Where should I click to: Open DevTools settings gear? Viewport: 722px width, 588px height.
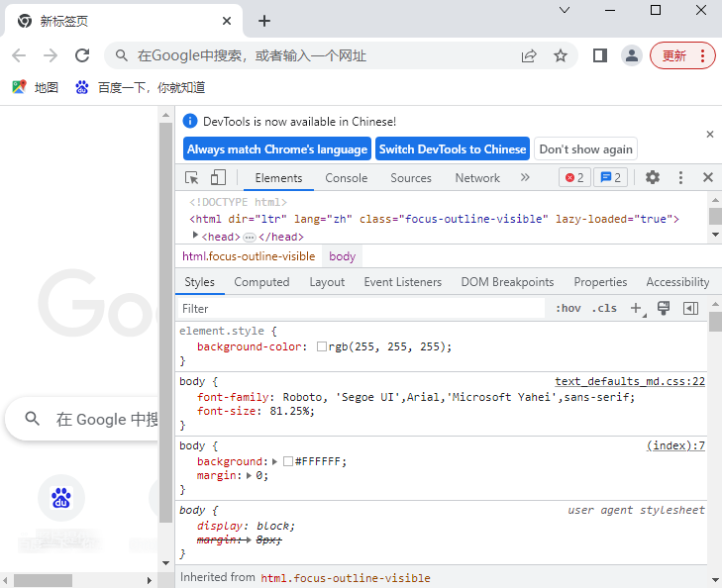652,177
